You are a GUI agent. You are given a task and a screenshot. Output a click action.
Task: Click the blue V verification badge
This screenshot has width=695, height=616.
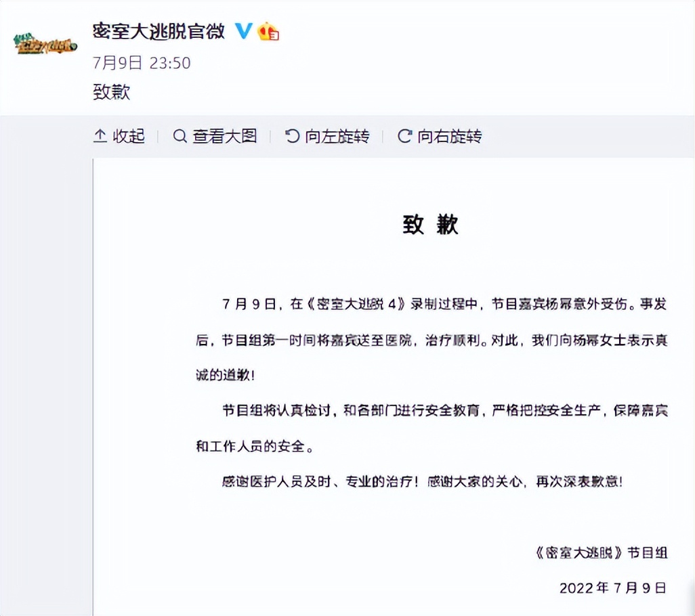(243, 31)
